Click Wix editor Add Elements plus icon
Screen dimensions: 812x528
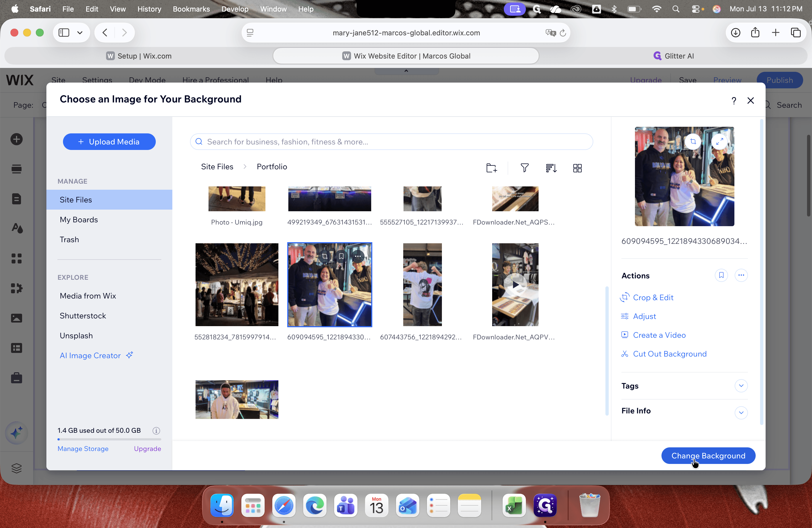[16, 139]
